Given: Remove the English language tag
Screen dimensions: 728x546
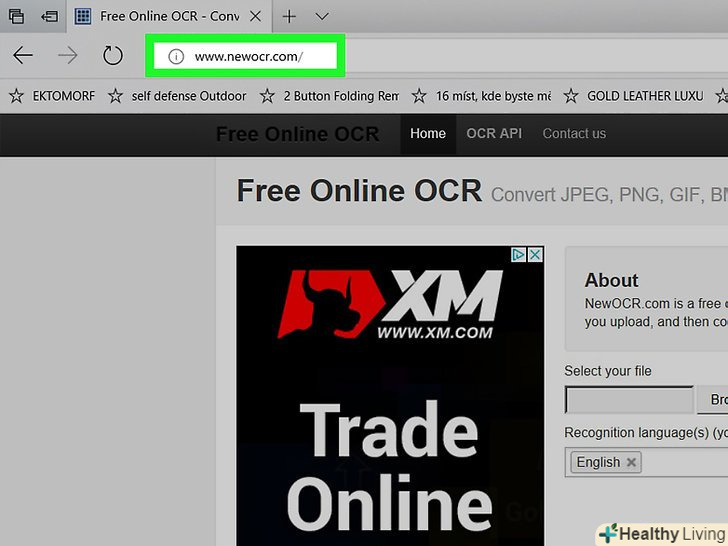Looking at the screenshot, I should (x=631, y=462).
